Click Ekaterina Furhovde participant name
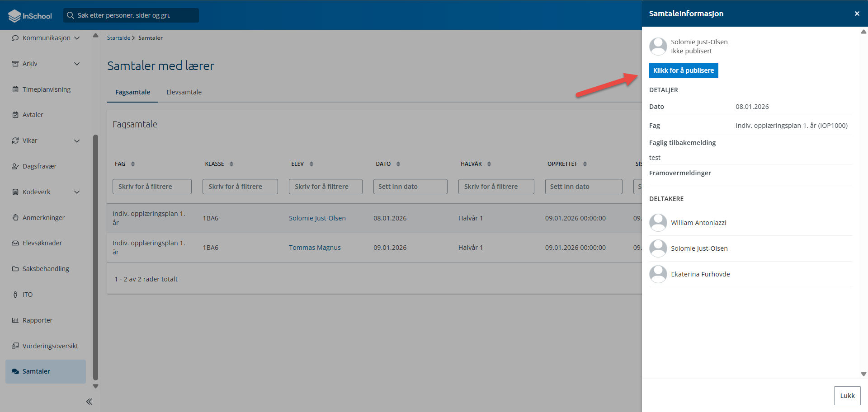Viewport: 868px width, 412px height. (700, 274)
